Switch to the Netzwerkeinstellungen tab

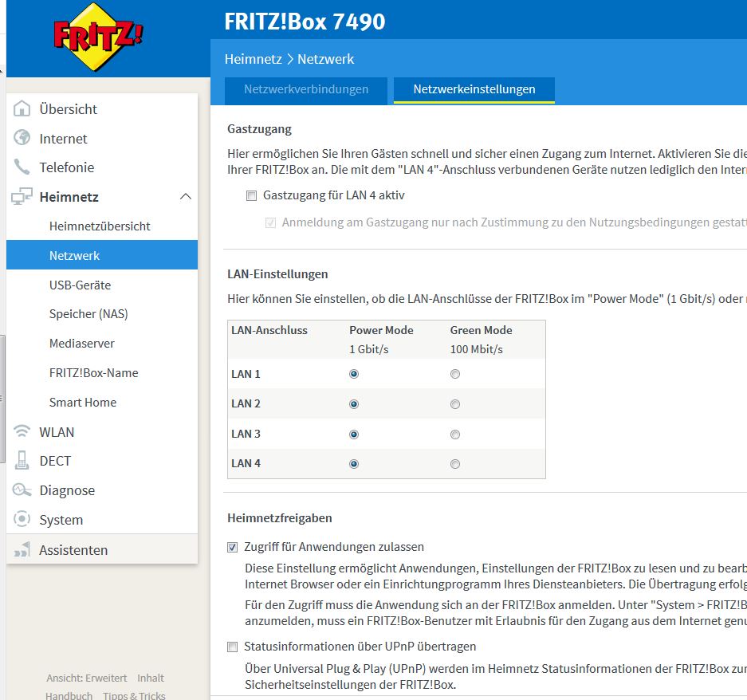[x=474, y=89]
